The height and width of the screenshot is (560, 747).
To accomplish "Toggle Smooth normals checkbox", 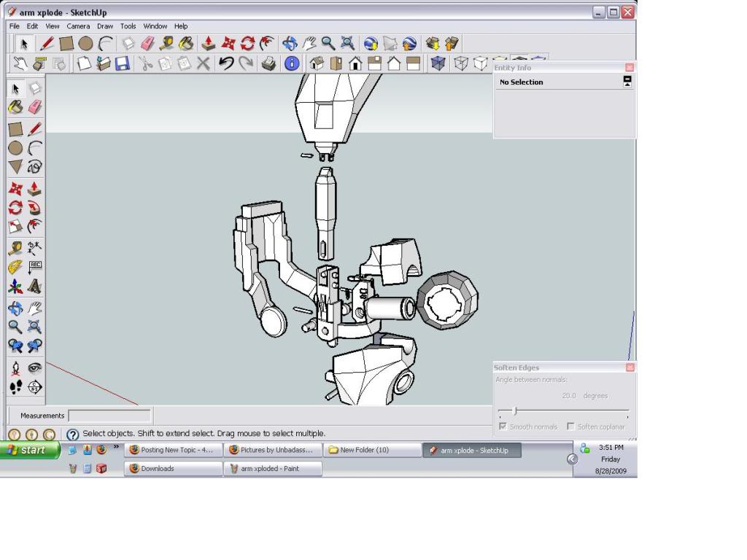I will tap(503, 426).
